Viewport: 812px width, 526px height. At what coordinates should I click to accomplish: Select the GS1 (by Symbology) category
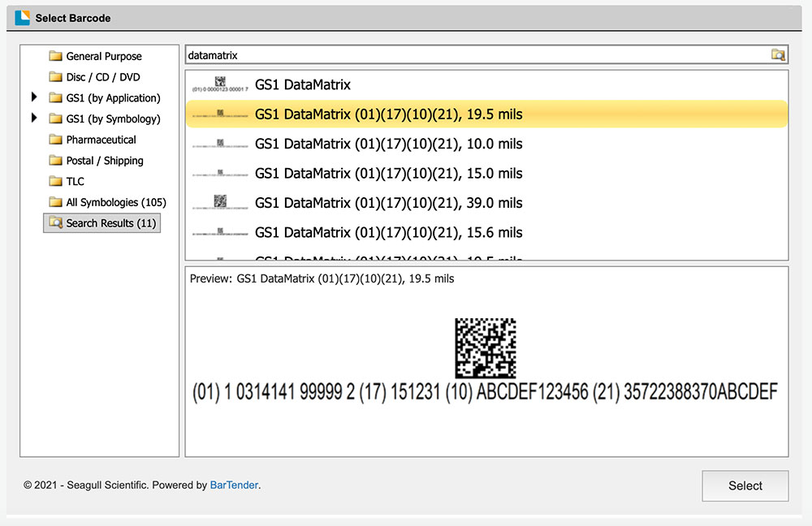113,119
